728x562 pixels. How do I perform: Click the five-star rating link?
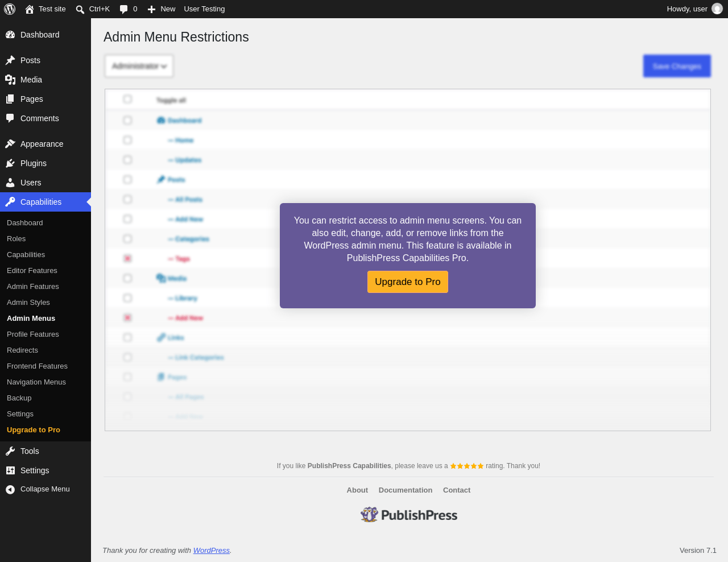click(467, 466)
